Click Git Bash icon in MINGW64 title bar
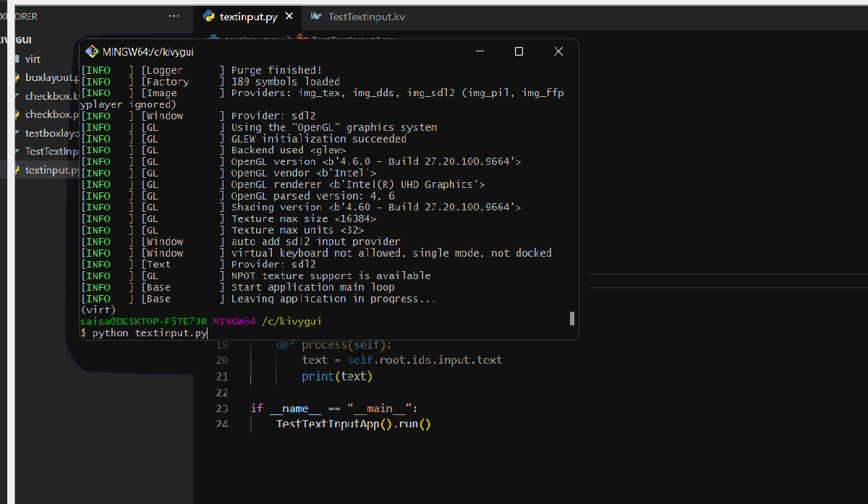 (x=92, y=51)
